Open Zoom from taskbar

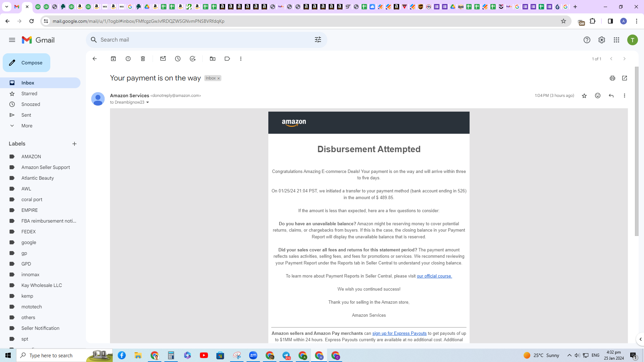(x=253, y=355)
